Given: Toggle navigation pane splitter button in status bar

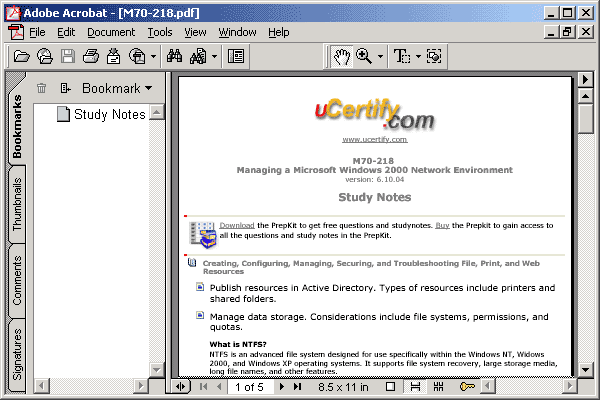Looking at the screenshot, I should tap(180, 387).
